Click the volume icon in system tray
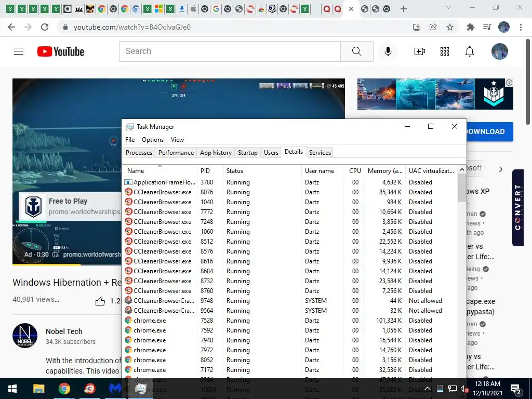 (x=464, y=389)
